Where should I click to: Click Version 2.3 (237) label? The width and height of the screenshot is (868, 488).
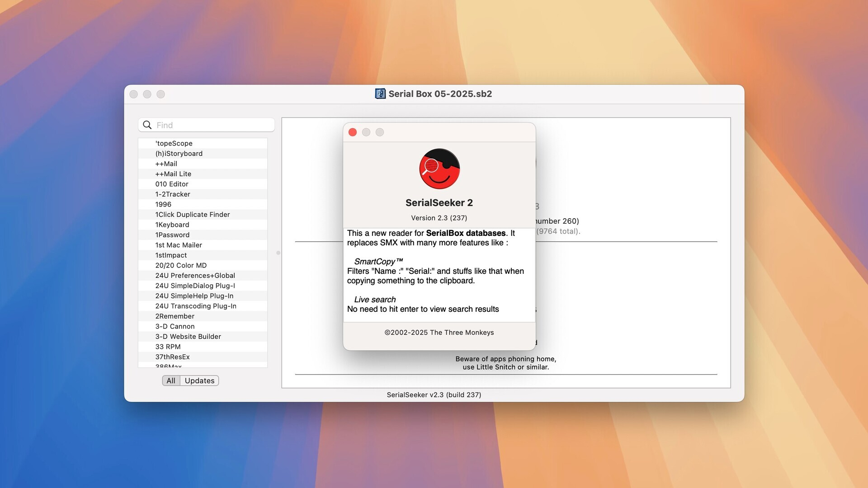point(439,218)
